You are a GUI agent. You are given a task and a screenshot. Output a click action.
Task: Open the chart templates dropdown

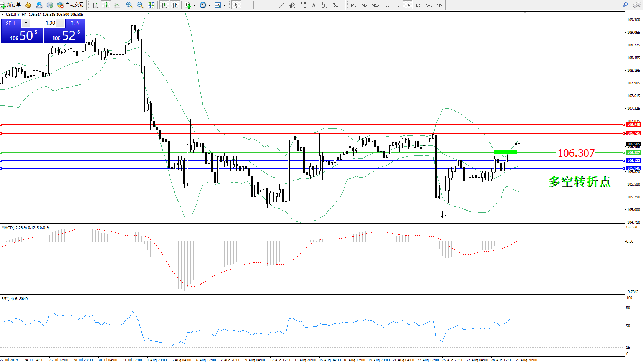224,5
